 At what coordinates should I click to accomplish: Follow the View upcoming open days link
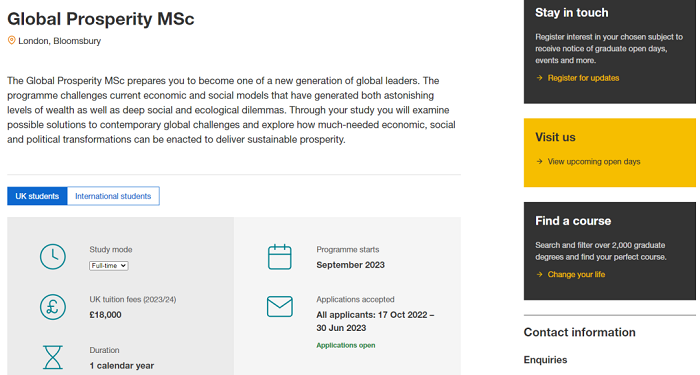pyautogui.click(x=594, y=161)
